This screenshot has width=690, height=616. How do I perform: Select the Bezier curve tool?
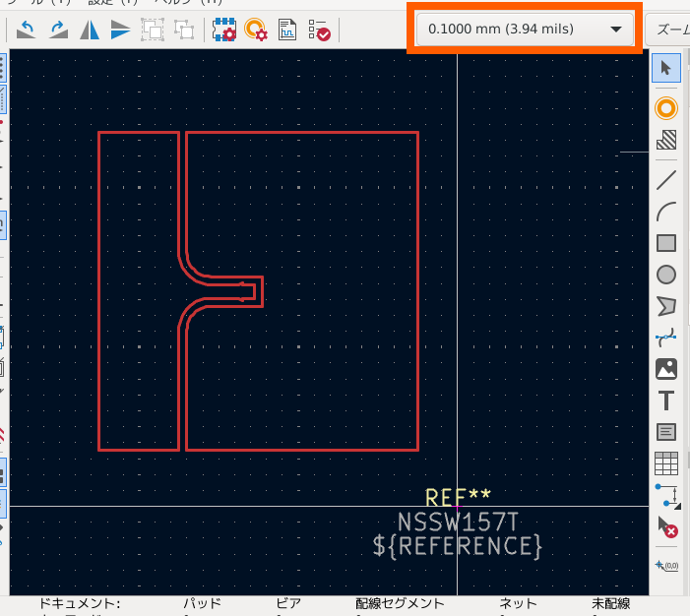coord(666,338)
